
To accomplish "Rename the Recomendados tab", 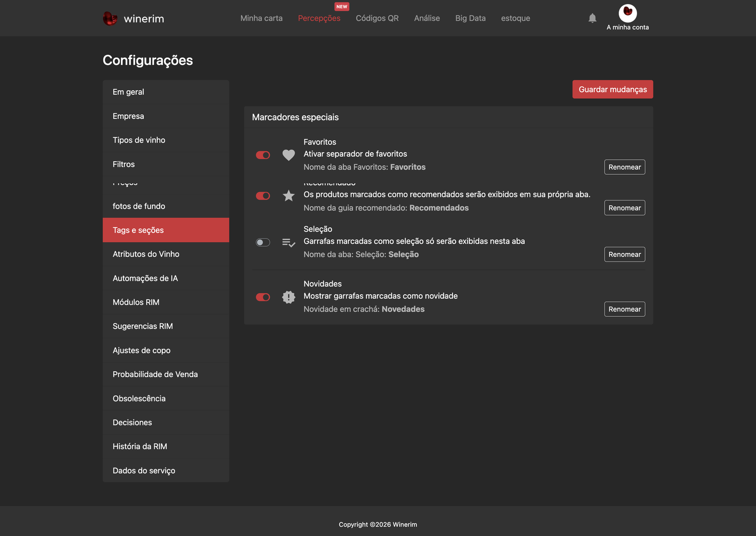I will click(624, 208).
